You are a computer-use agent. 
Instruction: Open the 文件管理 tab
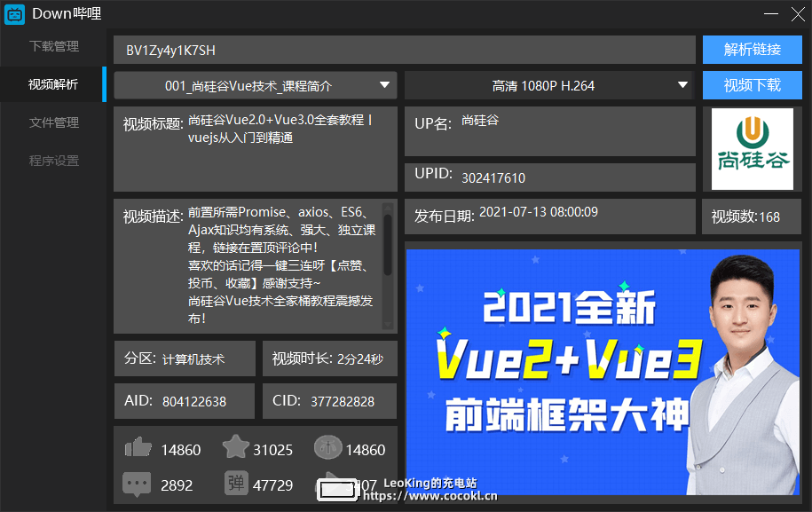(54, 122)
